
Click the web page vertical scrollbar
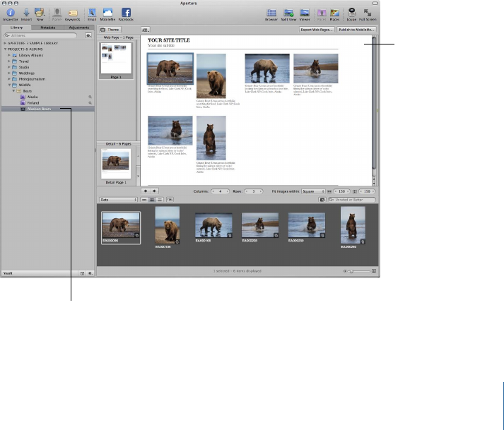(x=374, y=103)
